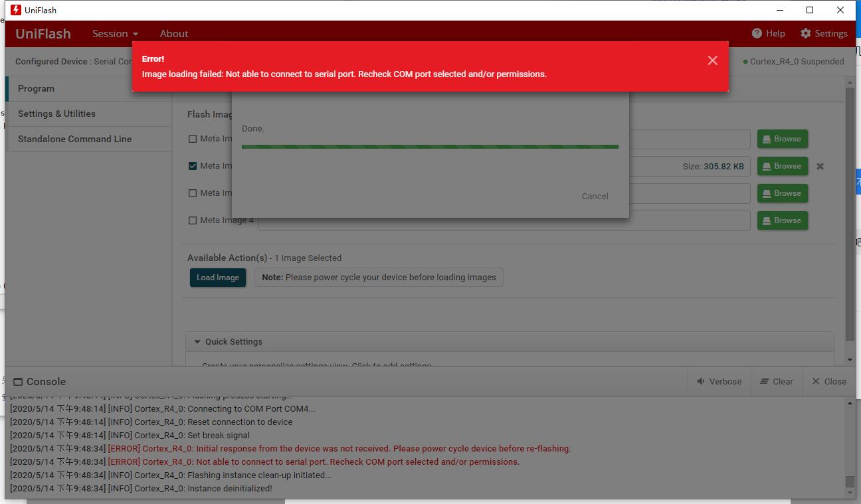This screenshot has height=504, width=861.
Task: Close the Console panel
Action: pyautogui.click(x=829, y=381)
